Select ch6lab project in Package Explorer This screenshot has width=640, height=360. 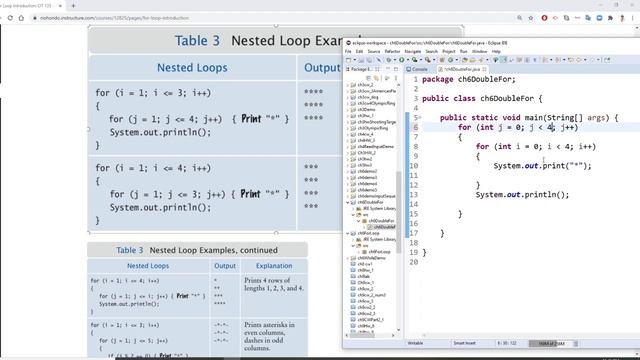(363, 276)
